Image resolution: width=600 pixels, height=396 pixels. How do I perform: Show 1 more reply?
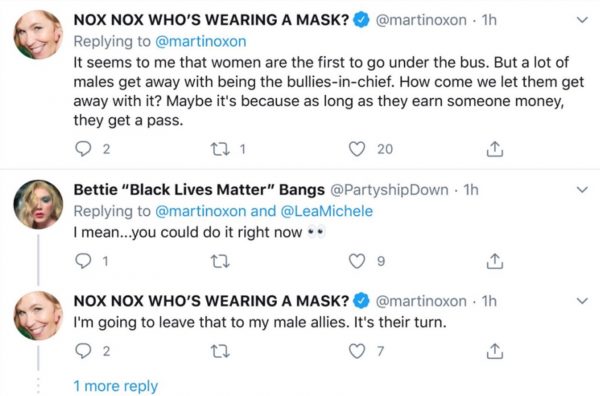pyautogui.click(x=116, y=386)
